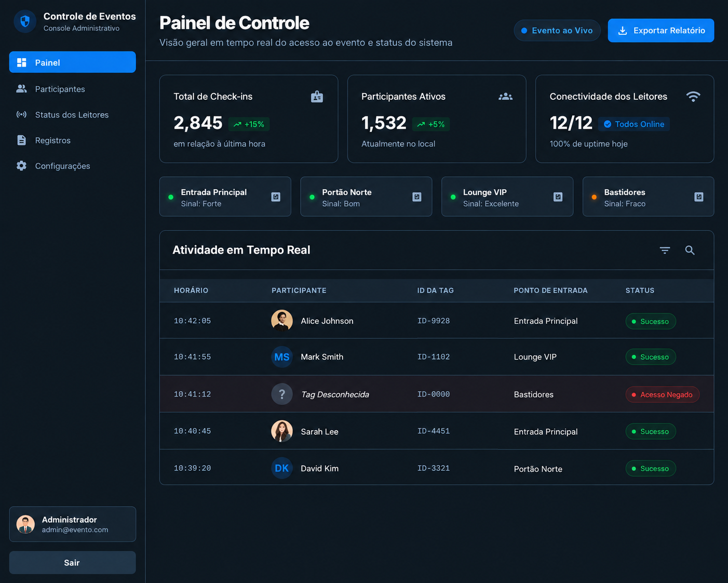Click the name Sarah Lee
The image size is (728, 583).
tap(320, 432)
